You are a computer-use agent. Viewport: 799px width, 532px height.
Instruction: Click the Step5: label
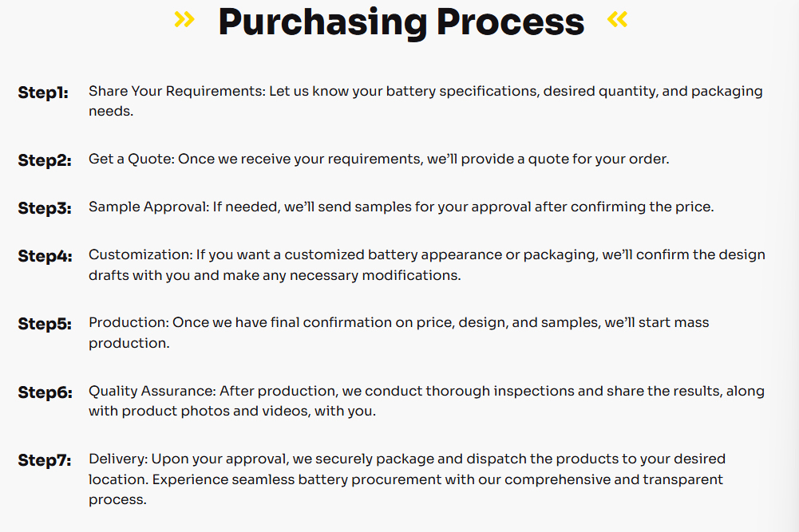[45, 324]
